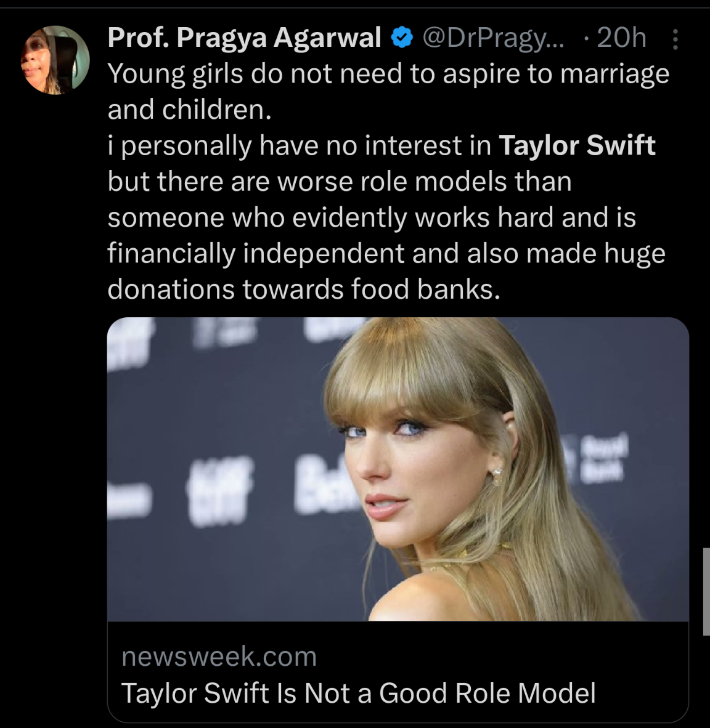This screenshot has width=710, height=728.
Task: Open the three-dot more options menu
Action: pyautogui.click(x=675, y=39)
